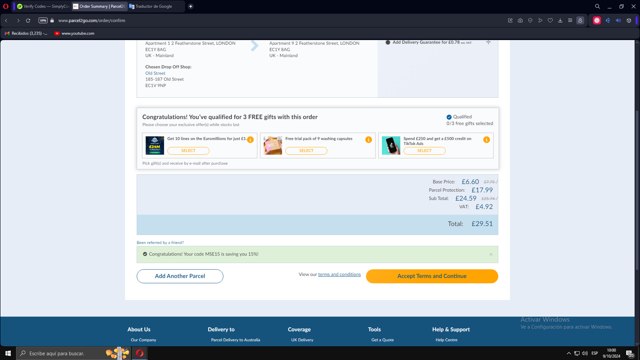Open the red circular extension icon
This screenshot has height=360, width=640.
coord(597,20)
